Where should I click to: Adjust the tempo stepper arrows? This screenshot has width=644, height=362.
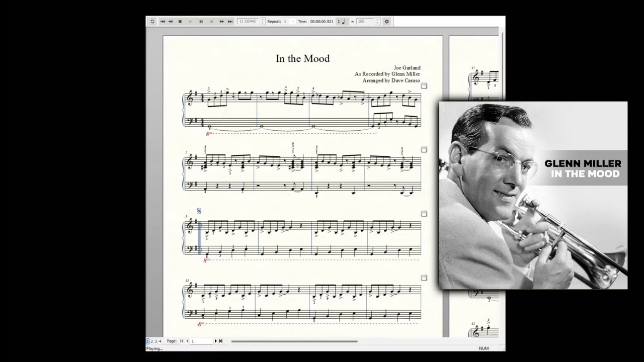pos(377,22)
